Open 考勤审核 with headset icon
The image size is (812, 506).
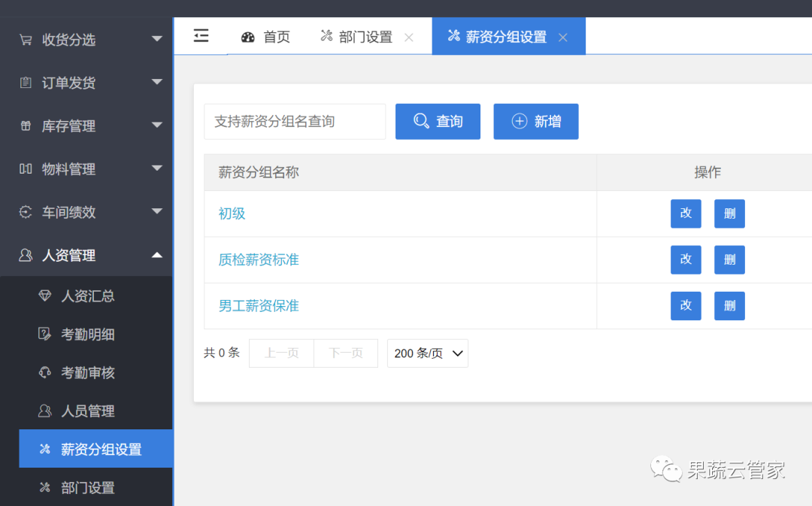[x=87, y=373]
